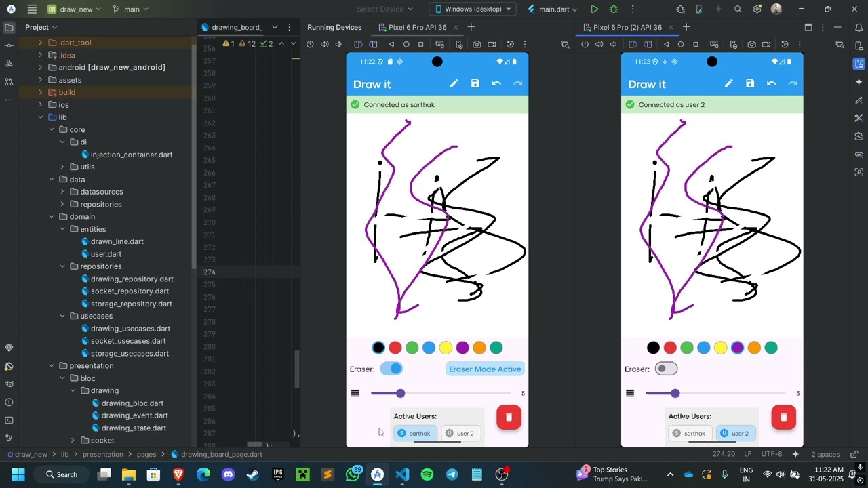Open the Windows Start menu
The height and width of the screenshot is (488, 868).
pyautogui.click(x=18, y=474)
